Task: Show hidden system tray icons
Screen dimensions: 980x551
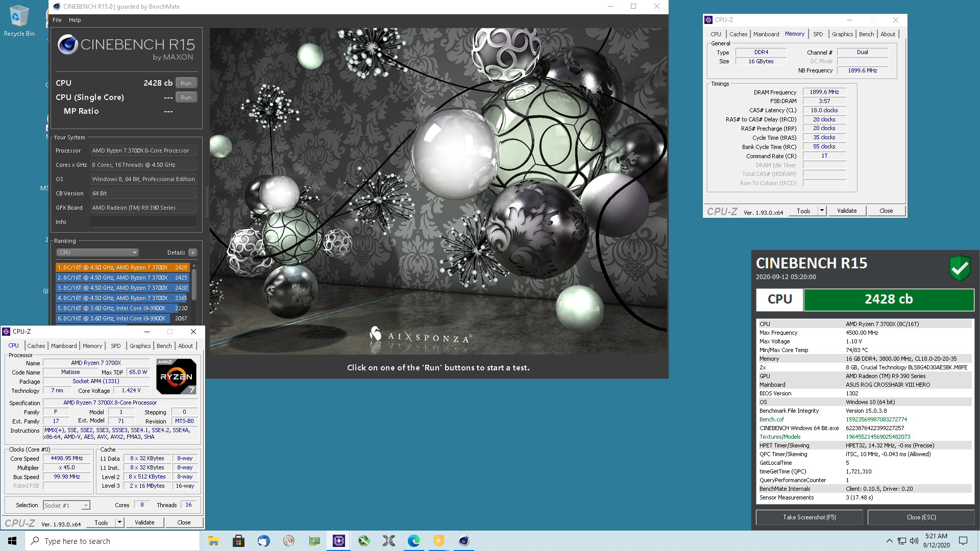Action: (x=890, y=541)
